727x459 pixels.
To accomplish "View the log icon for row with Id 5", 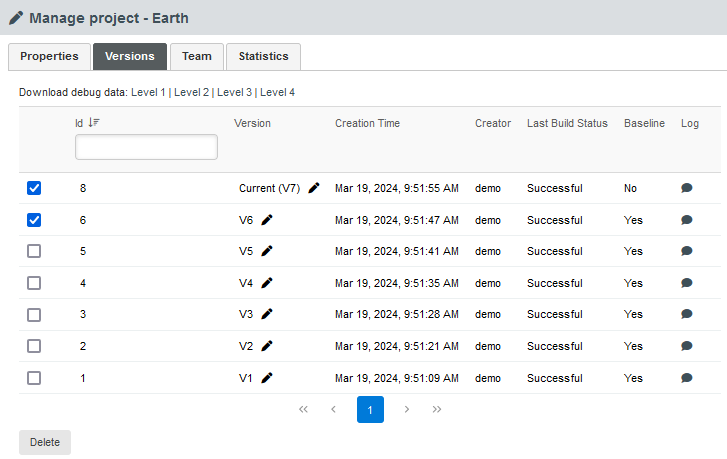I will [x=687, y=251].
